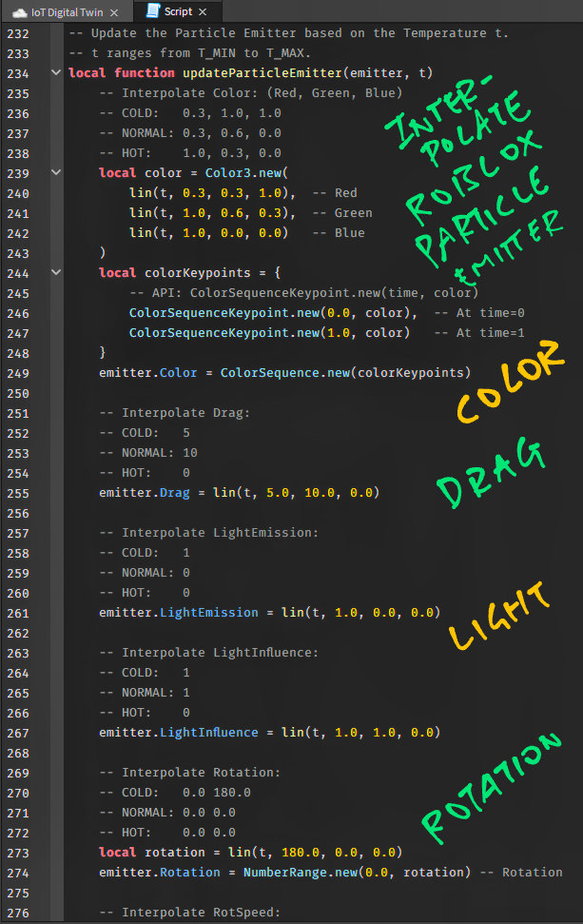
Task: Click the '-- NORMAL: 0.3, 0.6, 0.0' comment
Action: point(190,133)
